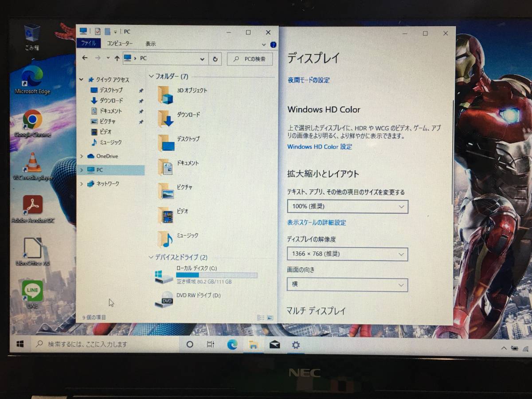Select ピクチャ under Quick access

pos(108,121)
